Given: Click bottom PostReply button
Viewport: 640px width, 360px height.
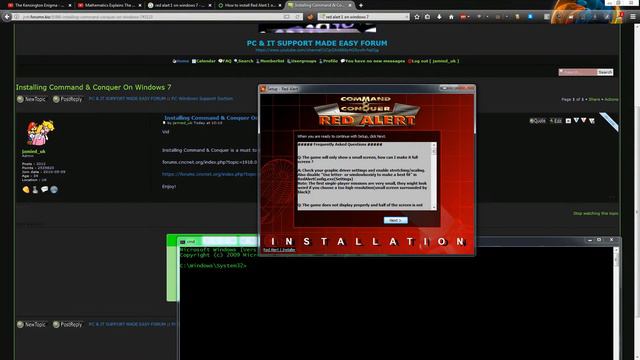Looking at the screenshot, I should [x=68, y=324].
